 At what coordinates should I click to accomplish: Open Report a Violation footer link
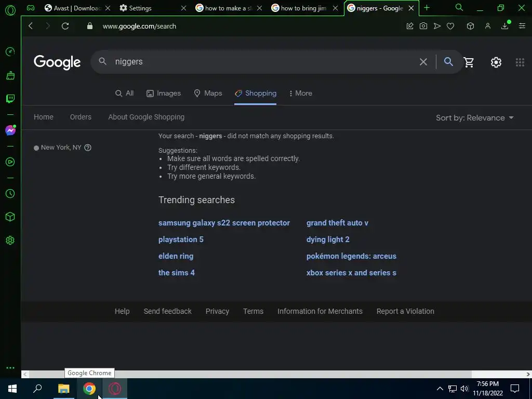pyautogui.click(x=405, y=311)
